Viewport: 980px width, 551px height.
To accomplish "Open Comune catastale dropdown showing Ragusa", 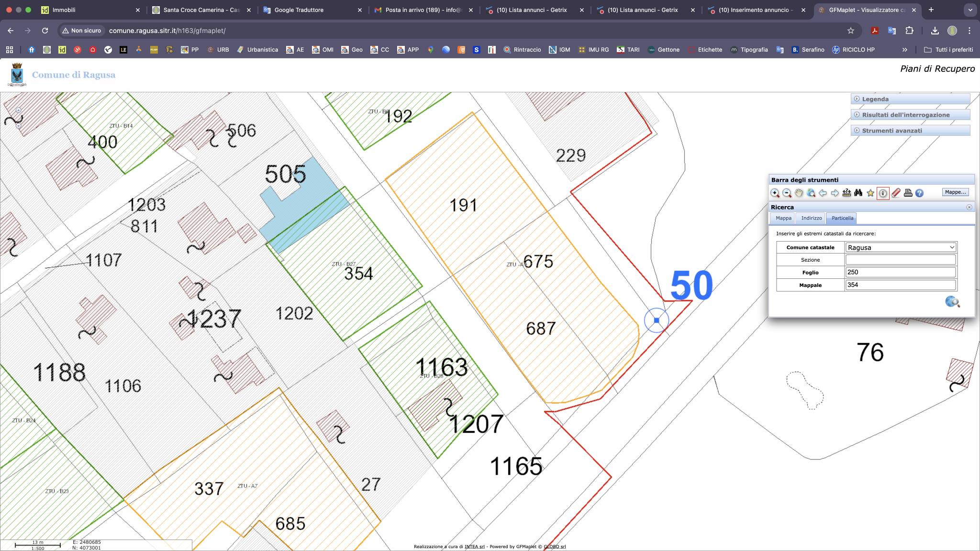I will [901, 247].
